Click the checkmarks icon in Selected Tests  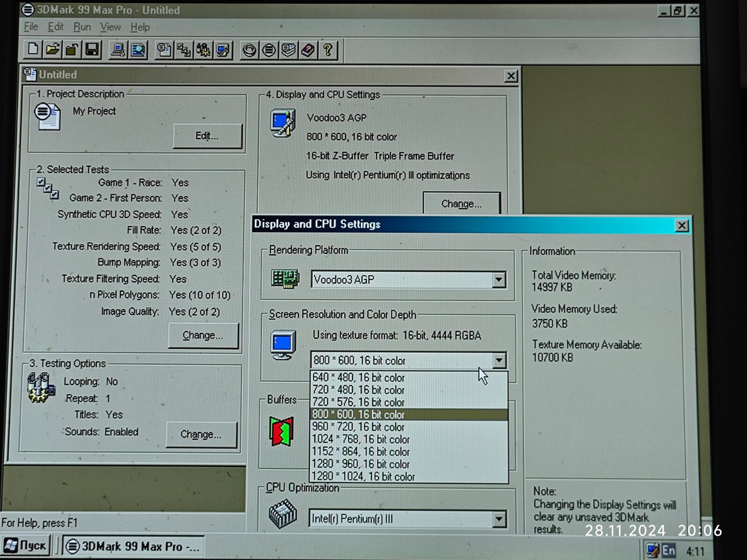tap(48, 188)
